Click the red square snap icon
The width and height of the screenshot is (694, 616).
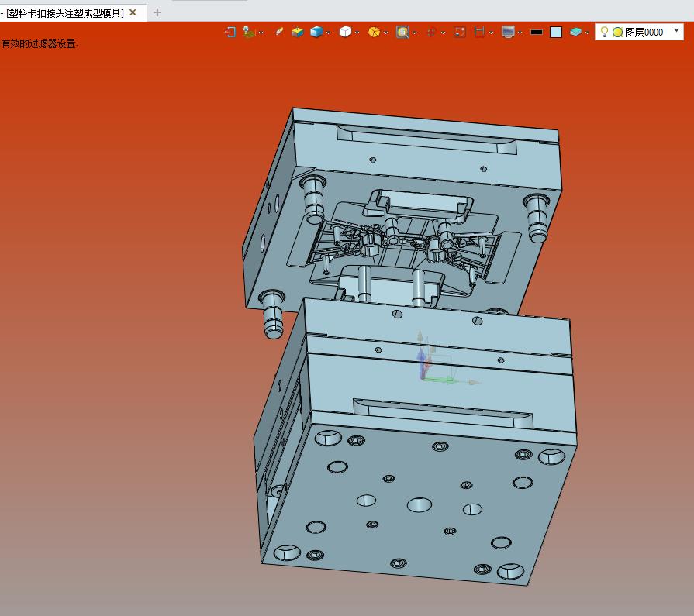(460, 32)
